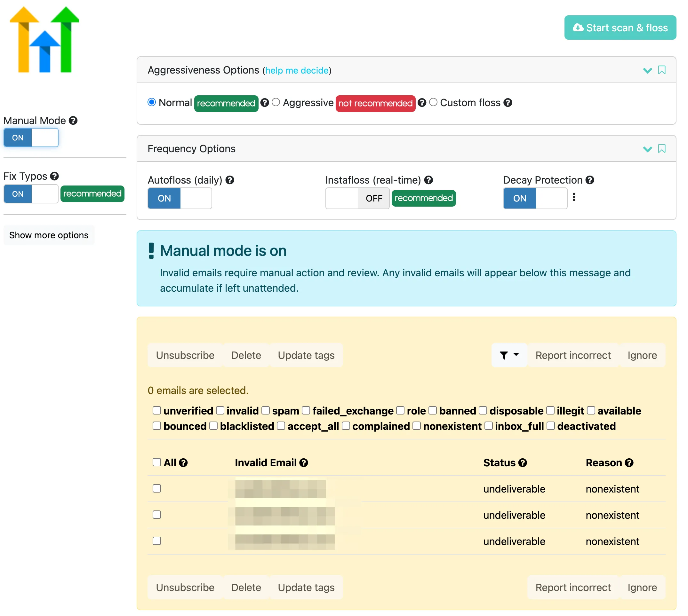
Task: Click help icon beside Status header
Action: tap(523, 463)
